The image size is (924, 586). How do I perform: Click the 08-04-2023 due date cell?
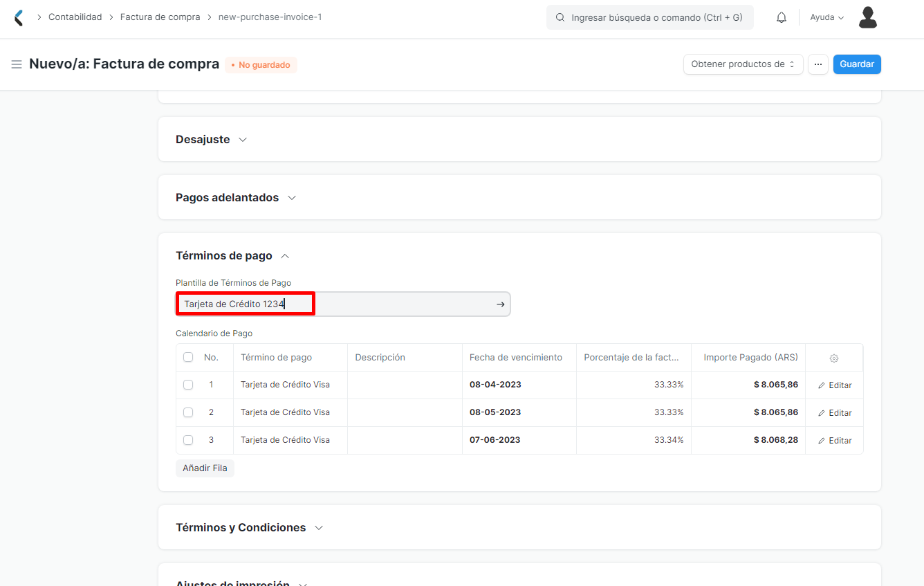point(519,385)
